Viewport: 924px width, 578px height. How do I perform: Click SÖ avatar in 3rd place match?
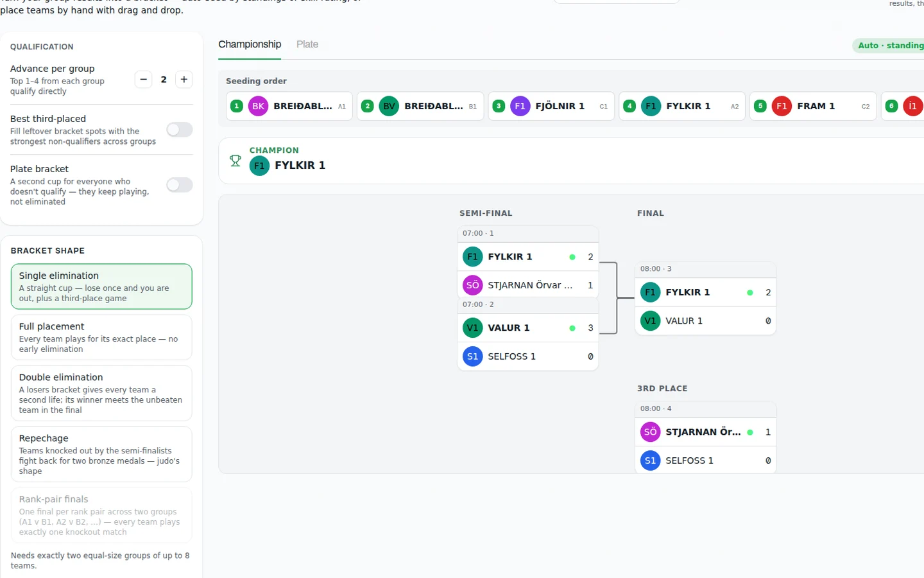(x=651, y=432)
